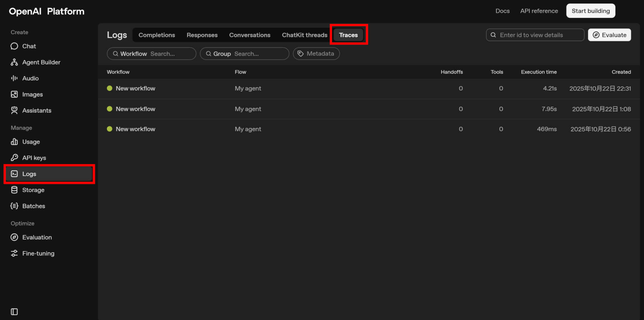
Task: Go to Batches in the sidebar
Action: pos(33,206)
